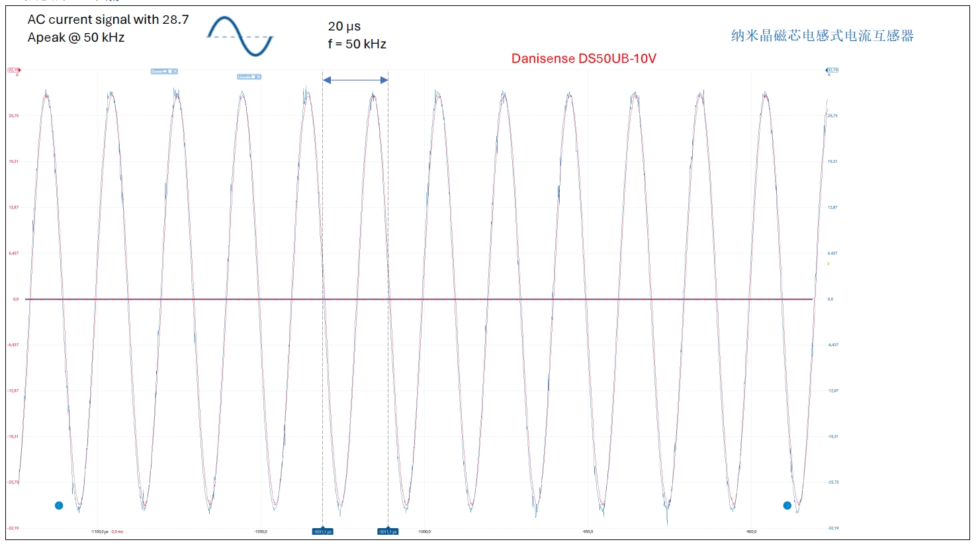Click the -1100,0 µs time axis label

pyautogui.click(x=99, y=531)
